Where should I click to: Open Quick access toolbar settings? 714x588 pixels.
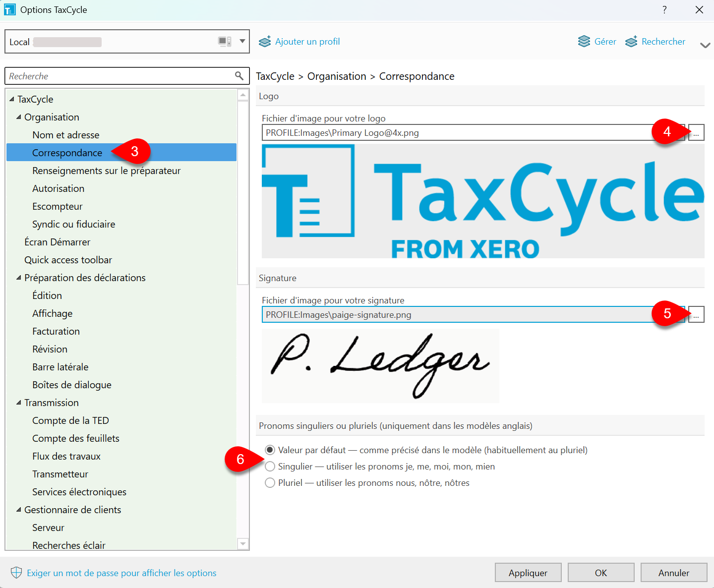(68, 260)
